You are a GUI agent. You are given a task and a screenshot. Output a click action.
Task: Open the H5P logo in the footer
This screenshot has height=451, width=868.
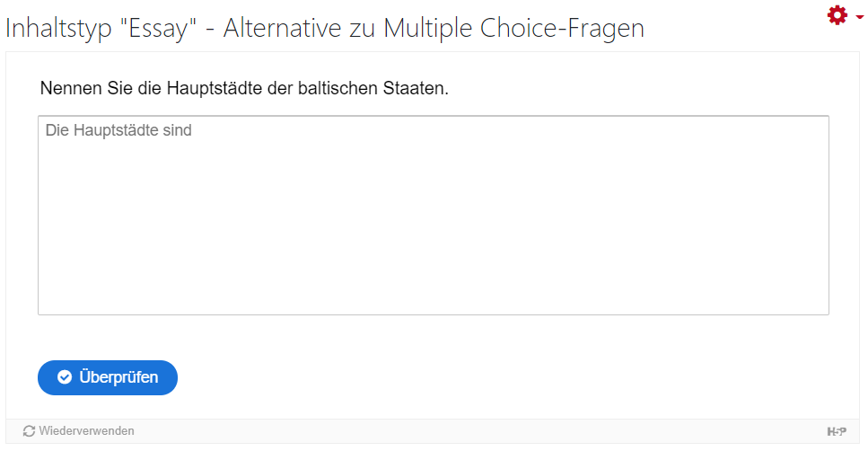tap(837, 431)
